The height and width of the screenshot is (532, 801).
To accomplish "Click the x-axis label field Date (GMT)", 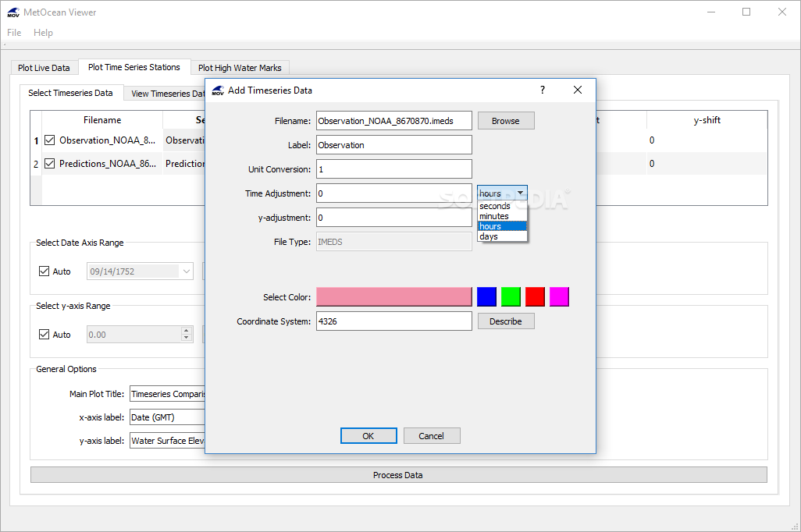I will click(168, 417).
